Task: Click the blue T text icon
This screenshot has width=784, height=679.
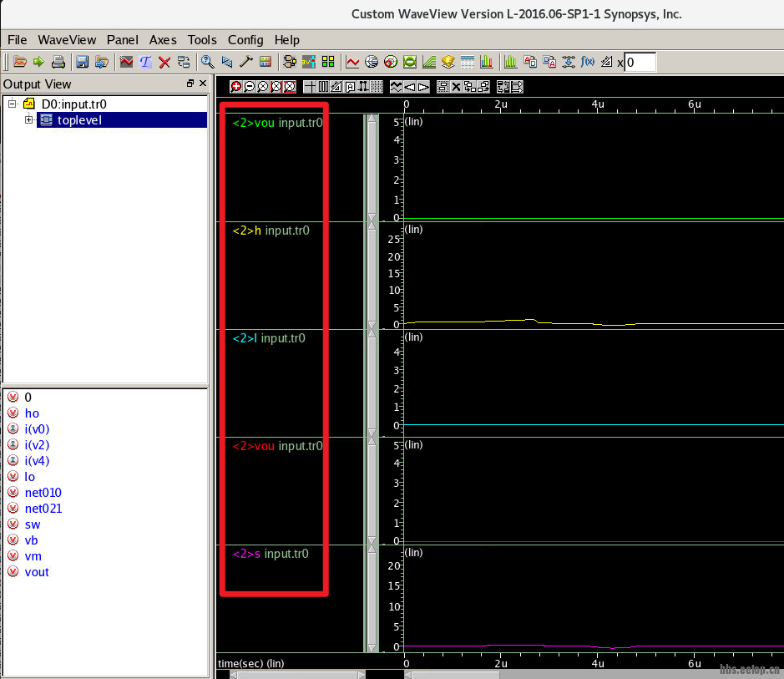Action: pyautogui.click(x=145, y=62)
